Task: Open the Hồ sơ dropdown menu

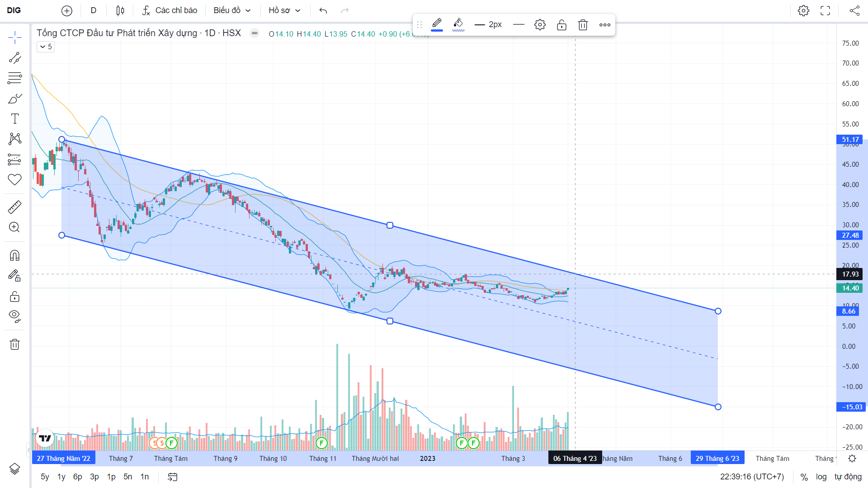Action: pos(284,10)
